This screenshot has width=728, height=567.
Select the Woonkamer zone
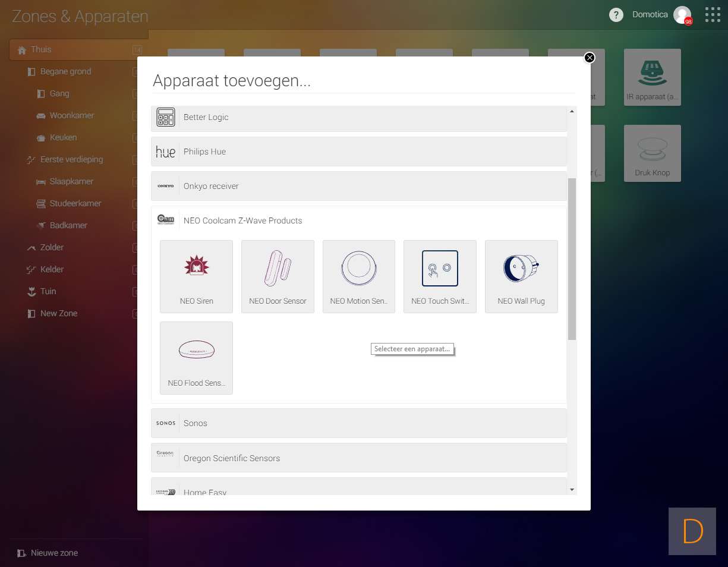point(72,115)
